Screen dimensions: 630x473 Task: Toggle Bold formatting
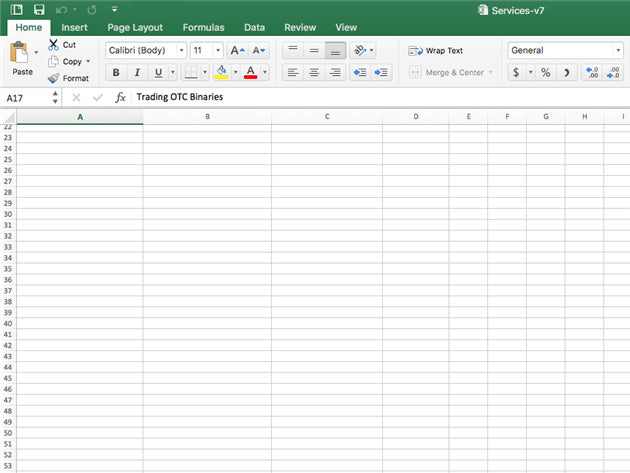coord(116,72)
